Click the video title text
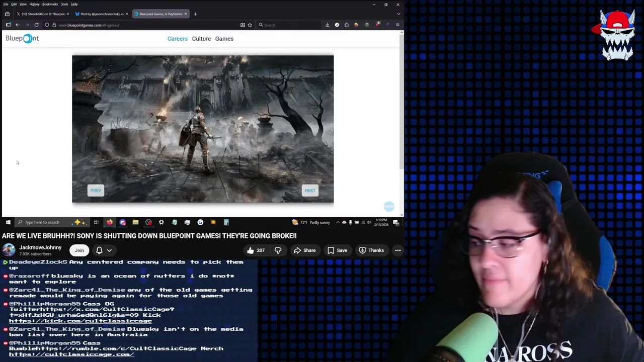This screenshot has width=644, height=362. [x=149, y=236]
